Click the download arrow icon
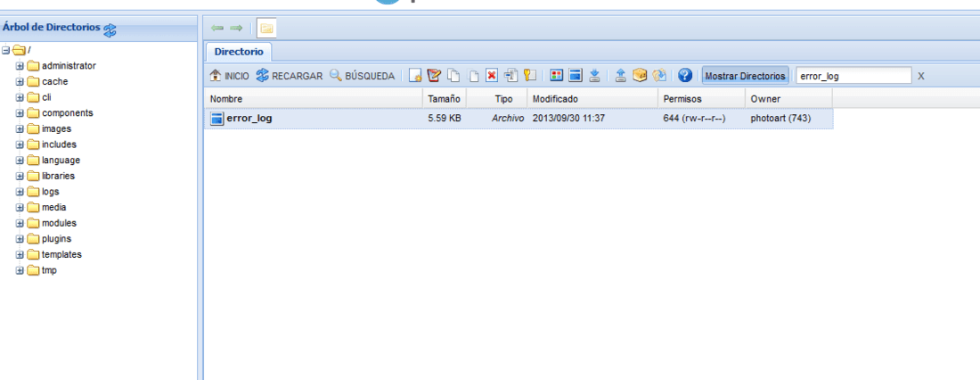Viewport: 980px width, 380px height. coord(595,76)
